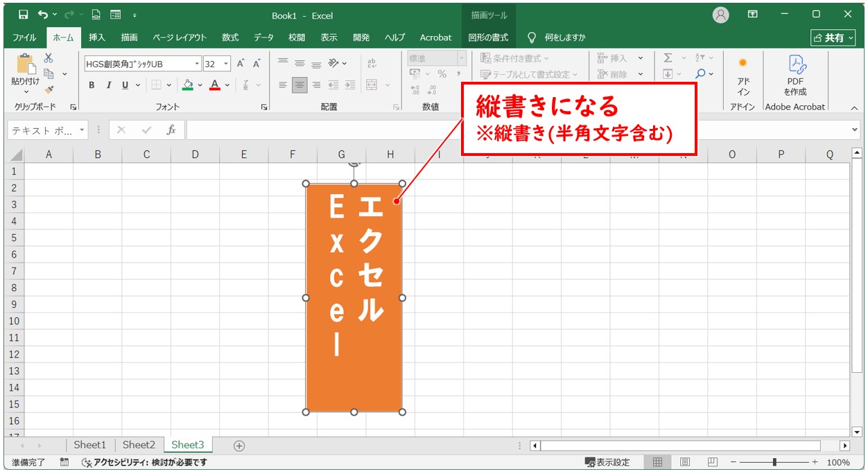Click the Format Painter brush icon
This screenshot has height=474, width=868.
tap(49, 89)
